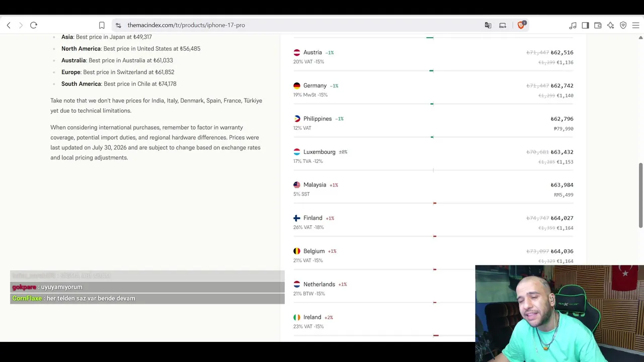Click the Ireland flag icon
This screenshot has width=644, height=362.
click(297, 317)
